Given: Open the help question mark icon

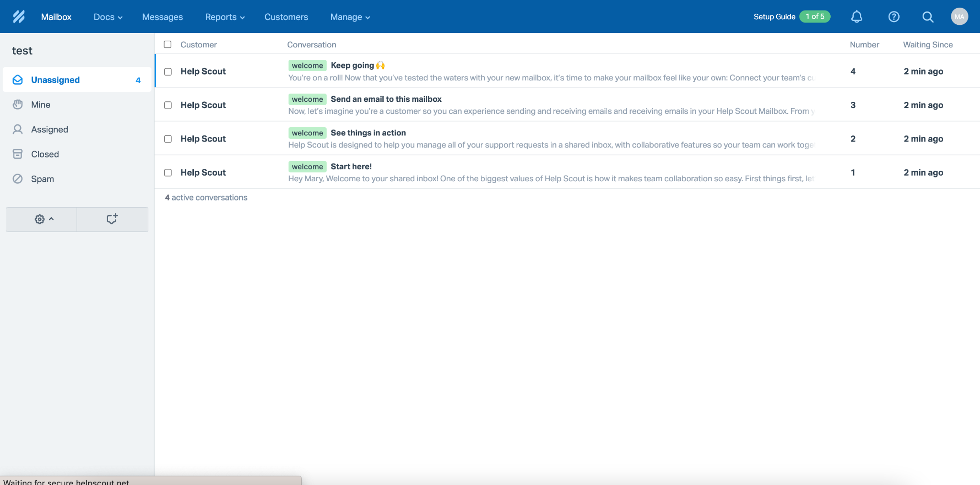Looking at the screenshot, I should coord(894,17).
